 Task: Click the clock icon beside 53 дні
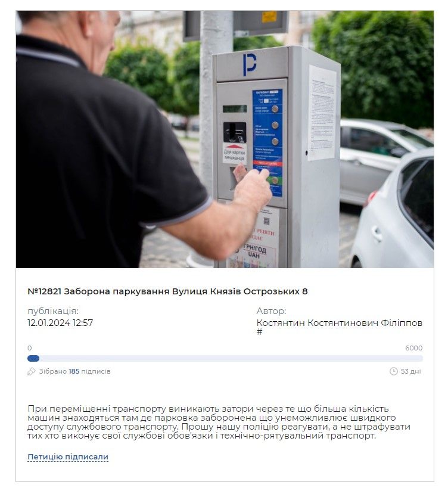(394, 371)
